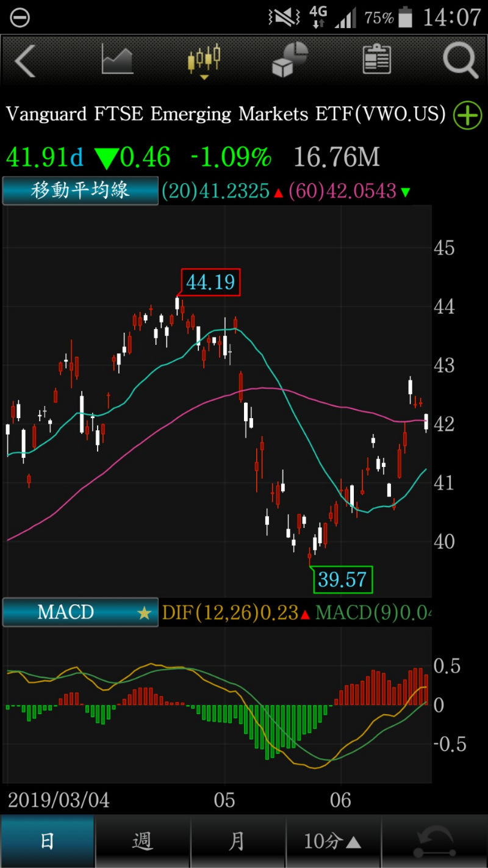Tap the (60)42.0543 moving average value

(x=342, y=192)
